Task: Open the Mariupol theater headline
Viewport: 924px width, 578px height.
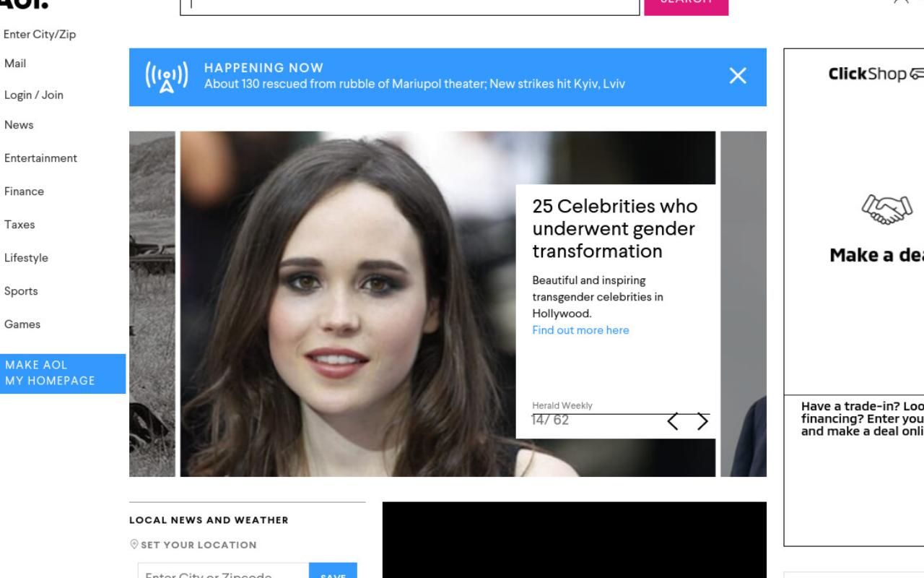Action: [x=414, y=84]
